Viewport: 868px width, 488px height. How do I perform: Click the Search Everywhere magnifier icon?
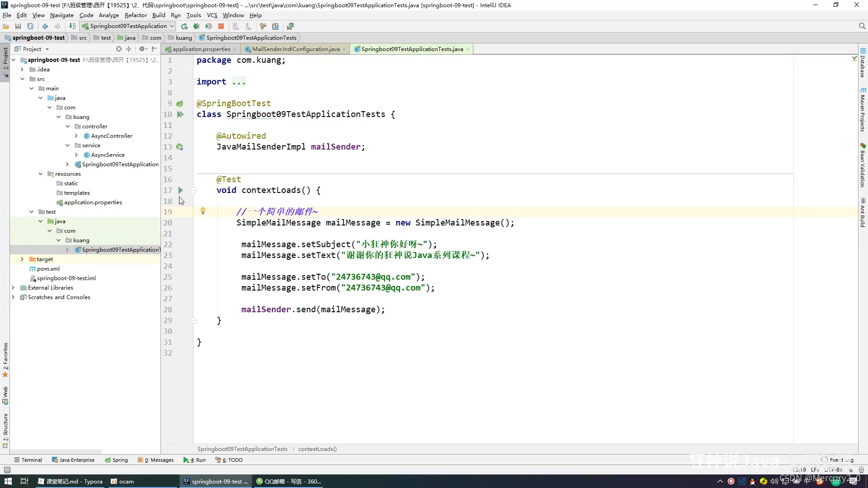862,26
